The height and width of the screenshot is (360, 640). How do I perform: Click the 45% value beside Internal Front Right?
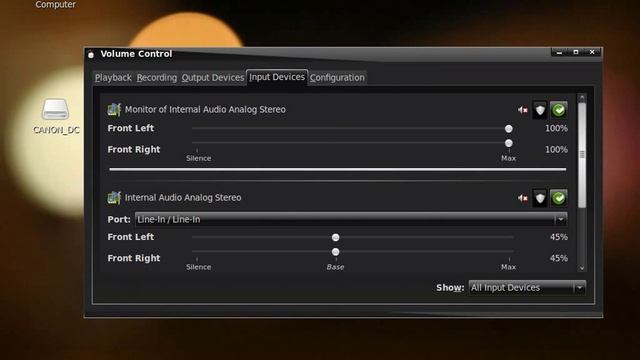point(559,258)
